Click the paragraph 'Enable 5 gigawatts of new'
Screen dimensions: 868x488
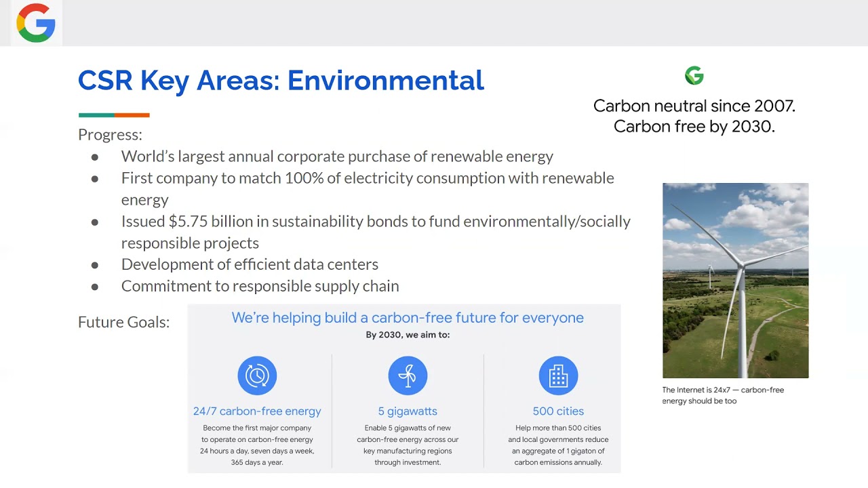point(408,445)
